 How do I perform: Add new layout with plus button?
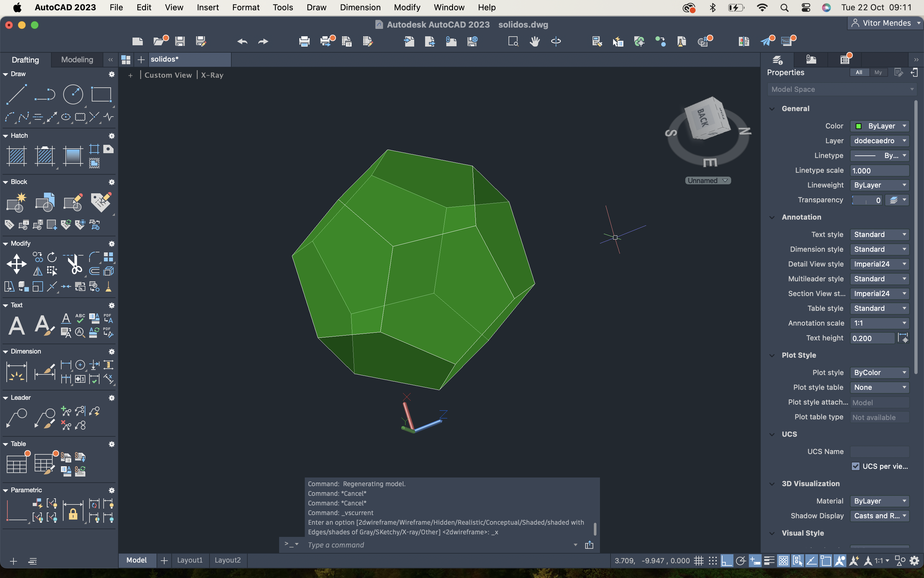tap(164, 560)
